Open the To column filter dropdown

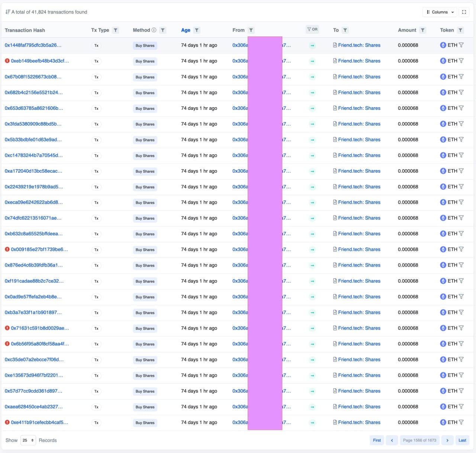[345, 30]
